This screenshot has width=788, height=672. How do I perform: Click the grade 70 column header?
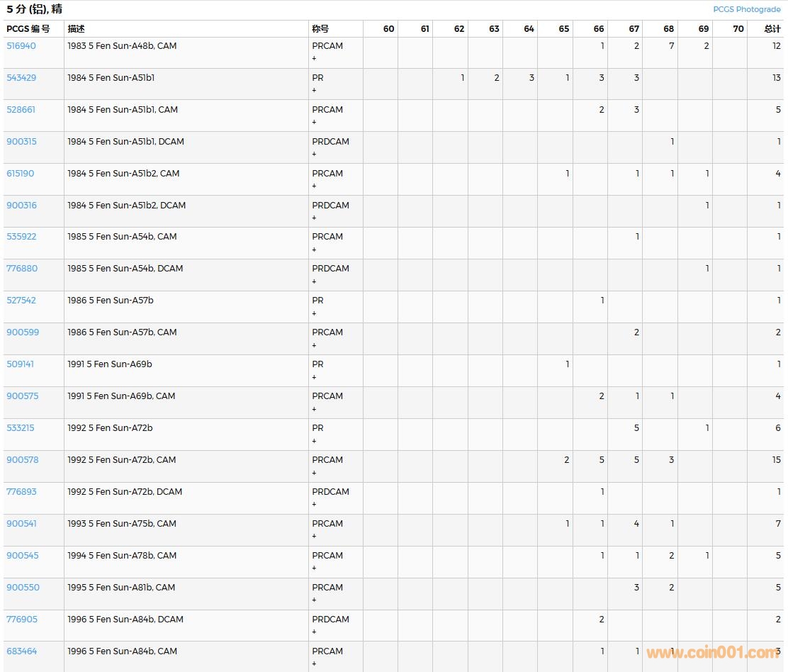[x=738, y=29]
